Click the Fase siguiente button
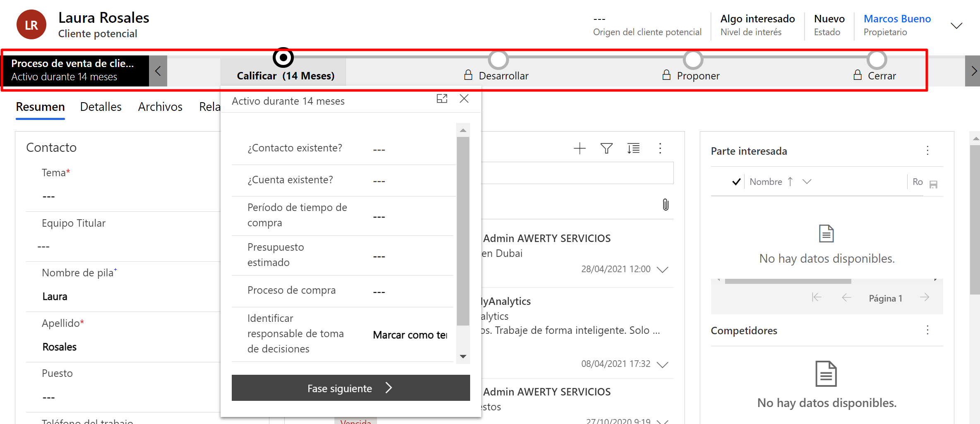This screenshot has height=424, width=980. point(351,388)
